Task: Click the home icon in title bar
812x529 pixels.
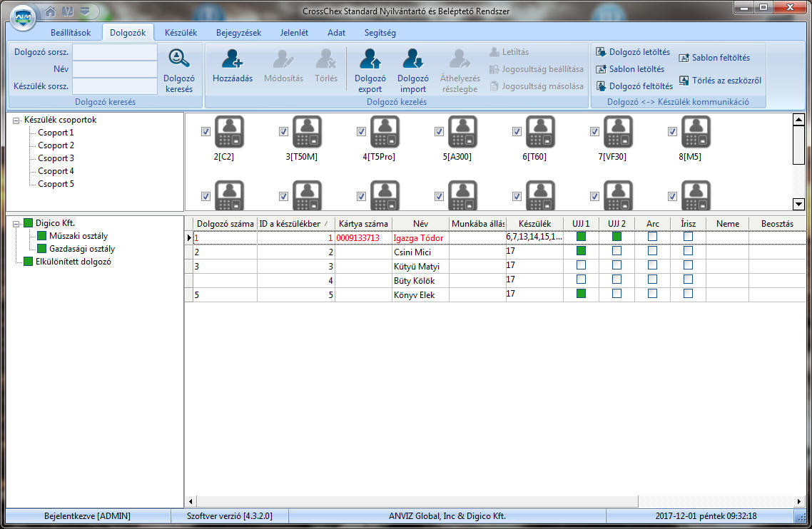Action: (51, 11)
